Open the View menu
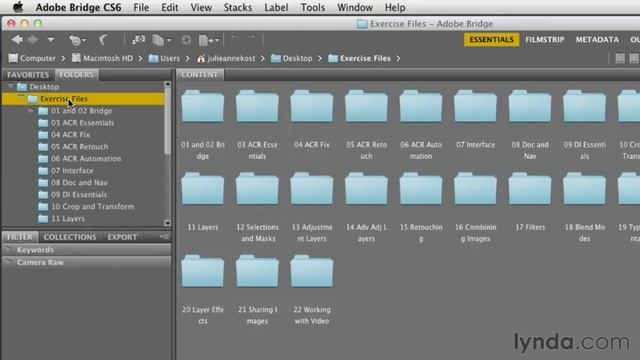 pyautogui.click(x=201, y=7)
